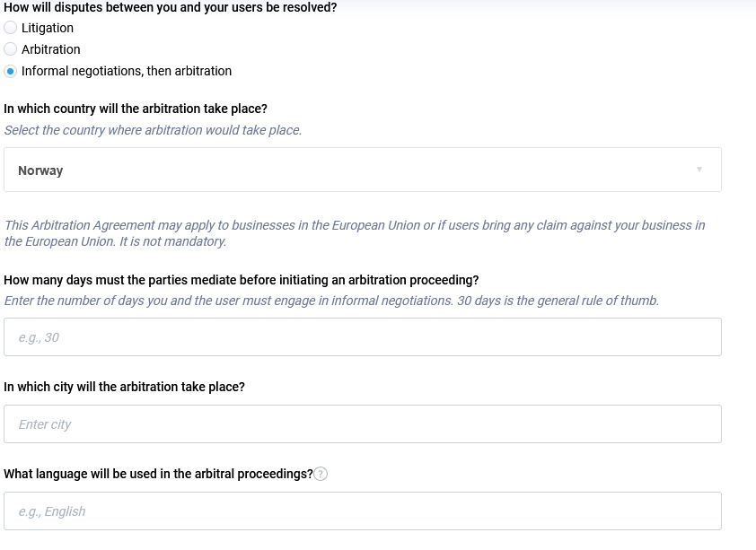Click the arbitral language input field
Screen dimensions: 756x550
point(362,511)
